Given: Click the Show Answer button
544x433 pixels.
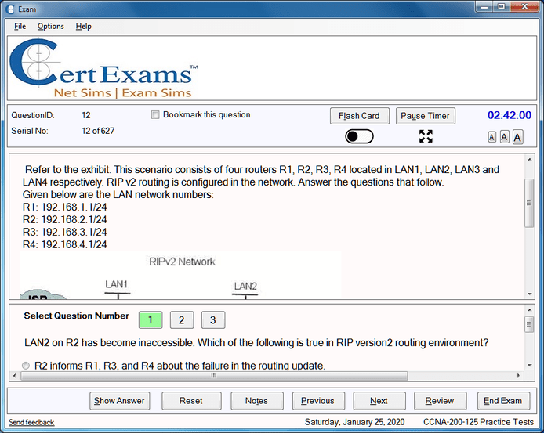Looking at the screenshot, I should (x=119, y=401).
